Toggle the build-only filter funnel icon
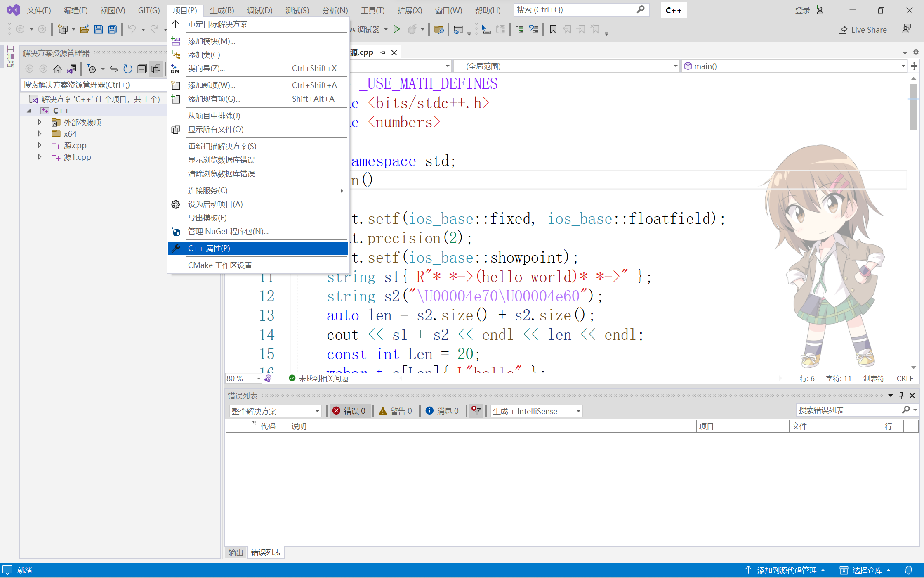This screenshot has height=578, width=924. tap(476, 411)
